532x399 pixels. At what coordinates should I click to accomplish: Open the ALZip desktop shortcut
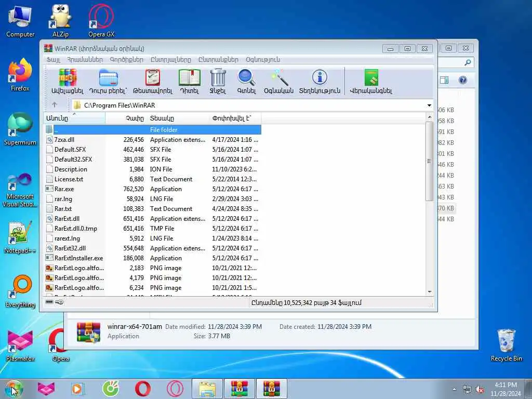[60, 21]
